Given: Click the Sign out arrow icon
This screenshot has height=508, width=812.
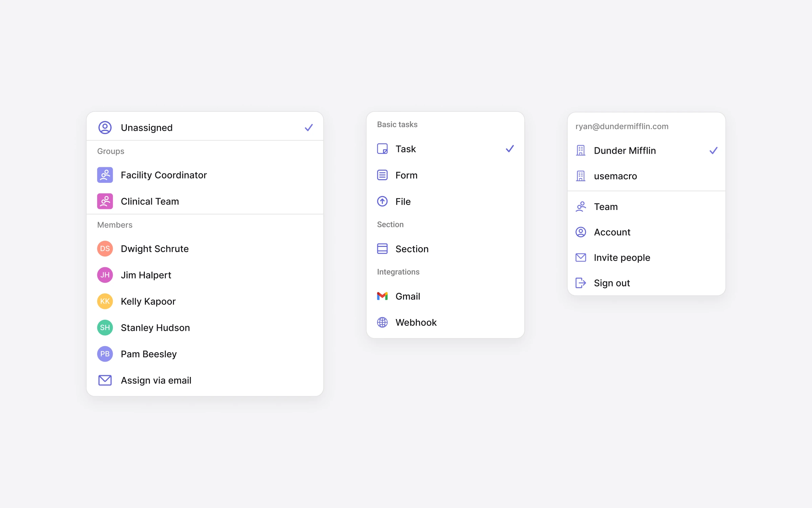Looking at the screenshot, I should click(x=581, y=283).
